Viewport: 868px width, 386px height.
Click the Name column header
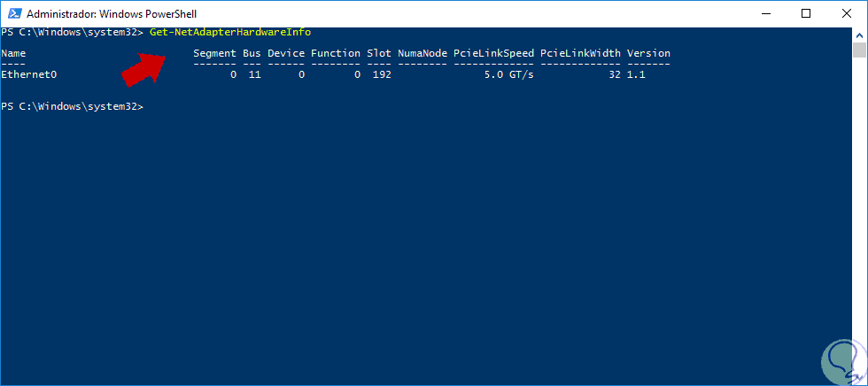(14, 54)
